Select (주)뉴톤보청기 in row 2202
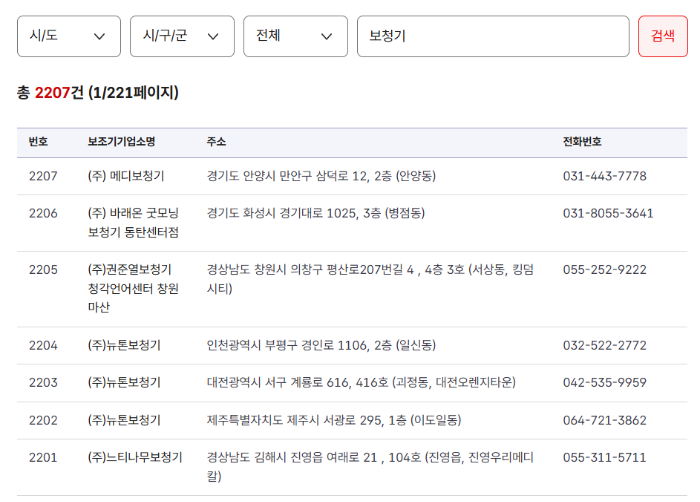This screenshot has width=700, height=502. (x=124, y=421)
